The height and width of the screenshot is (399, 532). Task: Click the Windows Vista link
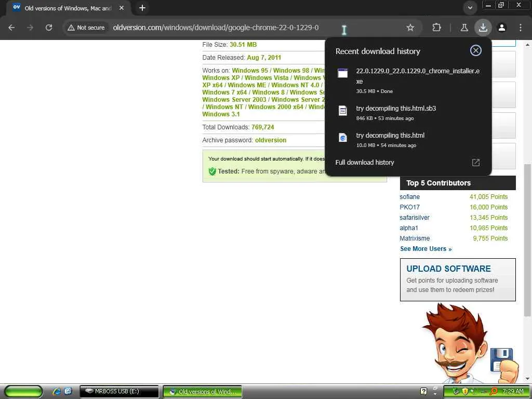tap(267, 78)
